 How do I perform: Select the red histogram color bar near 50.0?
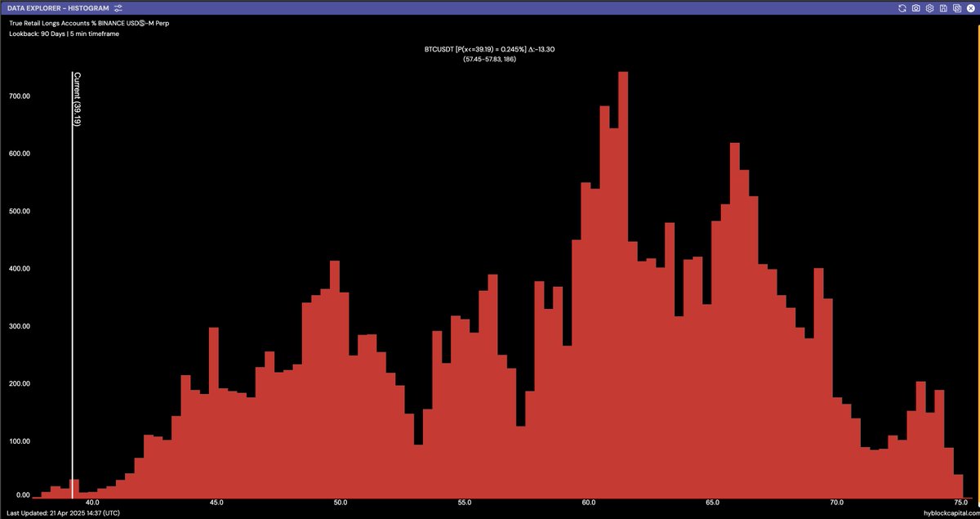tap(335, 368)
